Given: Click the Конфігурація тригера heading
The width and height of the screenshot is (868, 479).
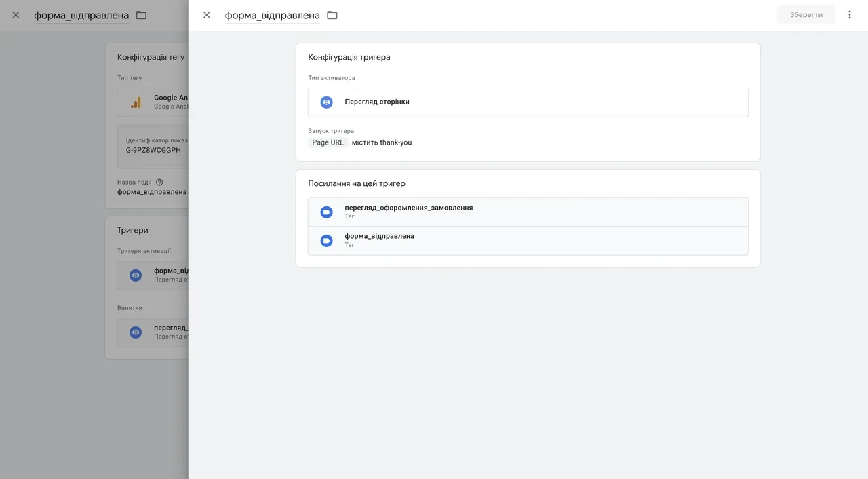Looking at the screenshot, I should click(349, 57).
